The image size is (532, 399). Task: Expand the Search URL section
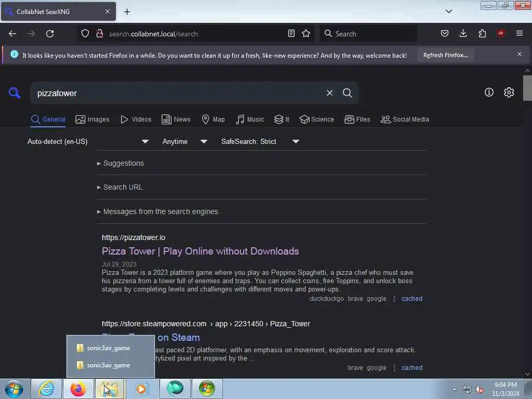[x=120, y=187]
